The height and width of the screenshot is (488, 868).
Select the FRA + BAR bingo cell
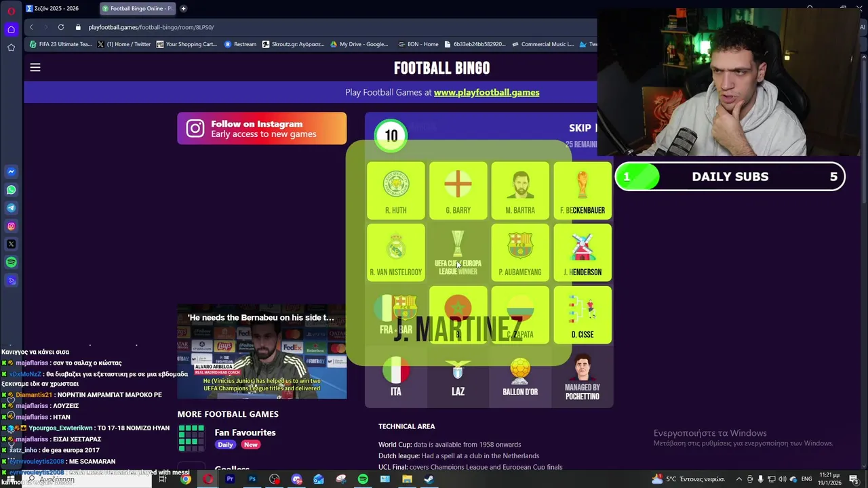coord(396,315)
